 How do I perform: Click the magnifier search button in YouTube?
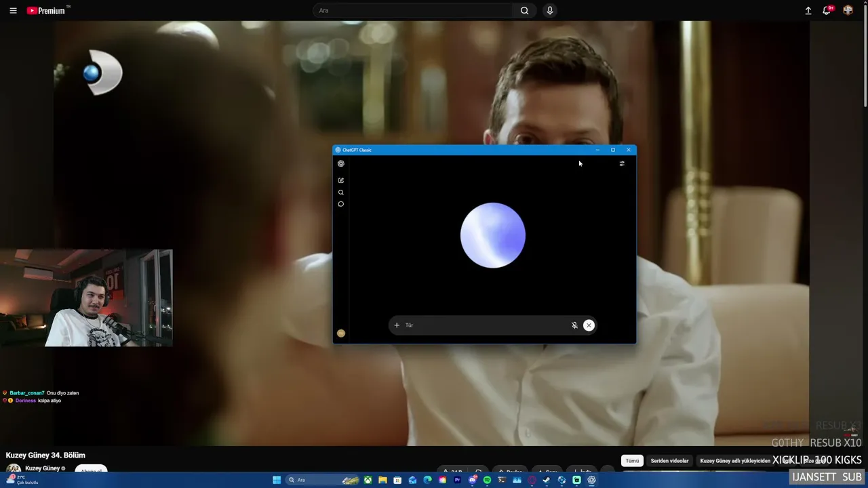click(x=524, y=11)
